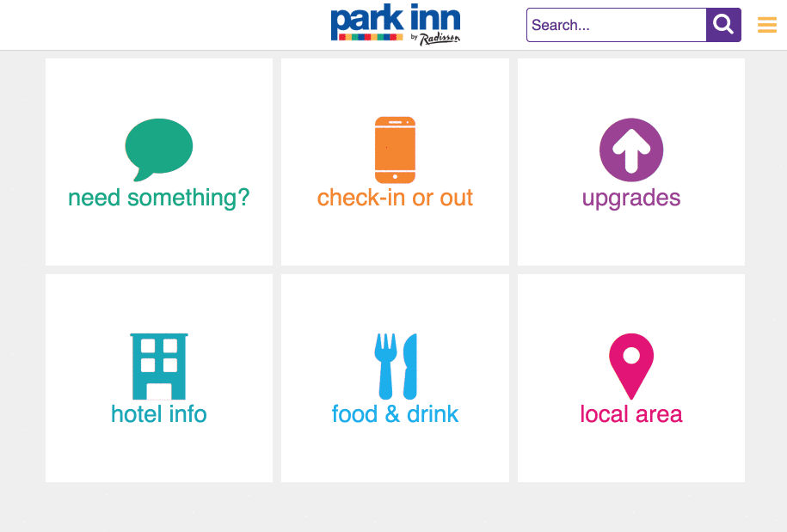Click blank area of need something tile
Image resolution: width=787 pixels, height=532 pixels.
click(x=158, y=238)
